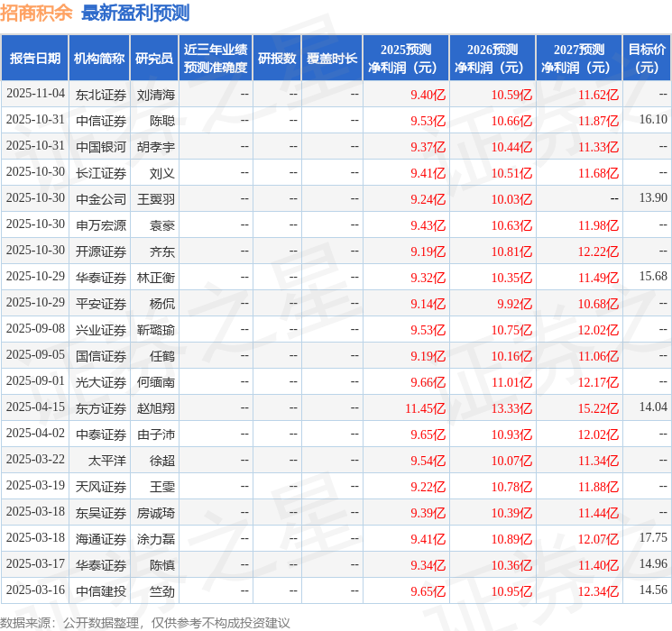Click institution 中金公司

tap(101, 199)
